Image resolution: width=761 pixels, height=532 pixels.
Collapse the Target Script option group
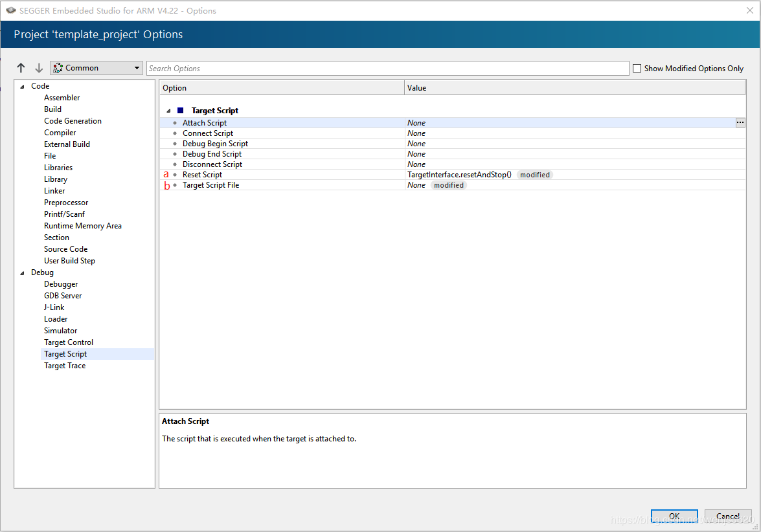pyautogui.click(x=169, y=111)
